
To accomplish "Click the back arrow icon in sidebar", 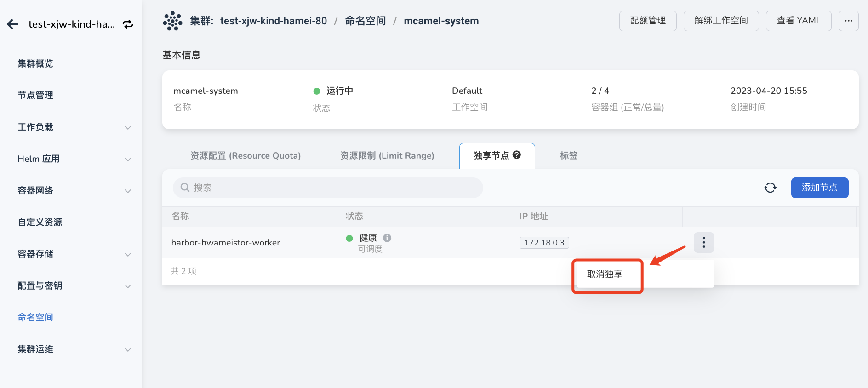I will 13,24.
